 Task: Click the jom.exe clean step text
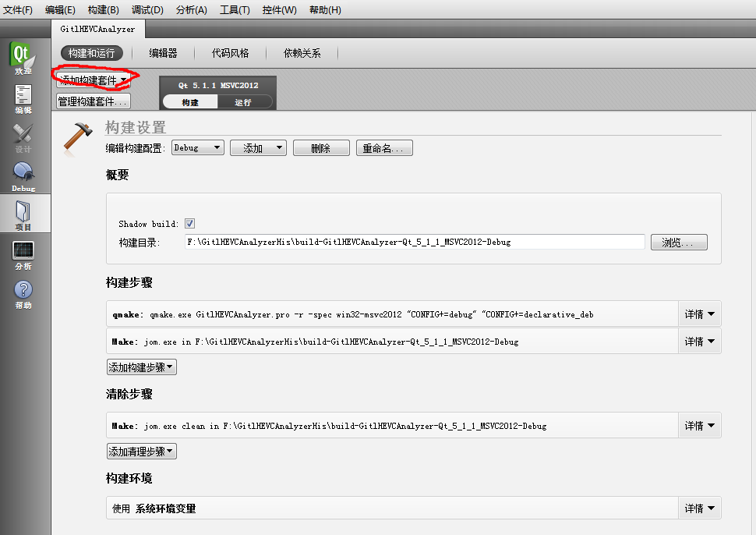[x=330, y=426]
